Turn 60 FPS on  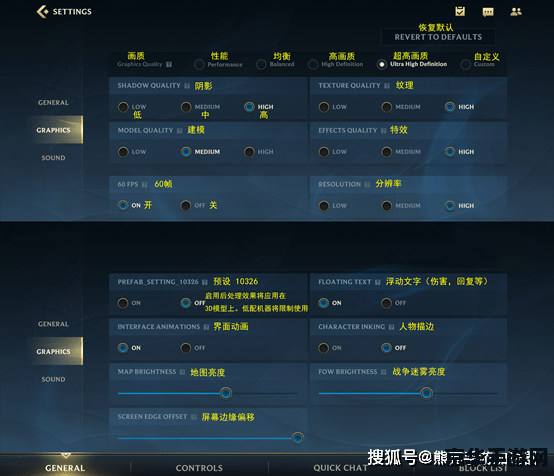tap(123, 205)
